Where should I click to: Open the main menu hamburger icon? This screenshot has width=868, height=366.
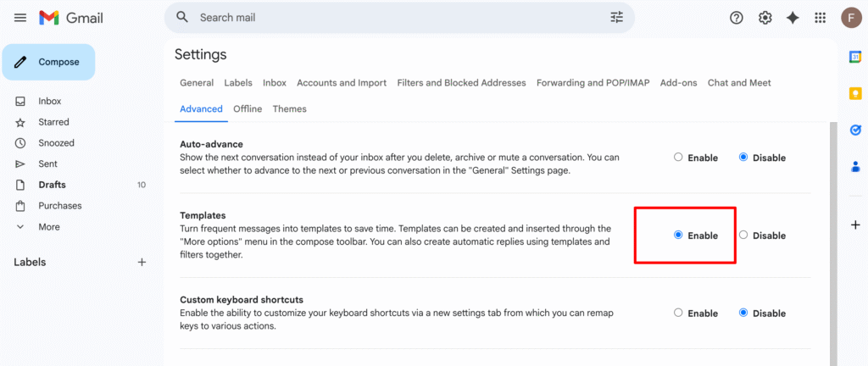tap(20, 18)
